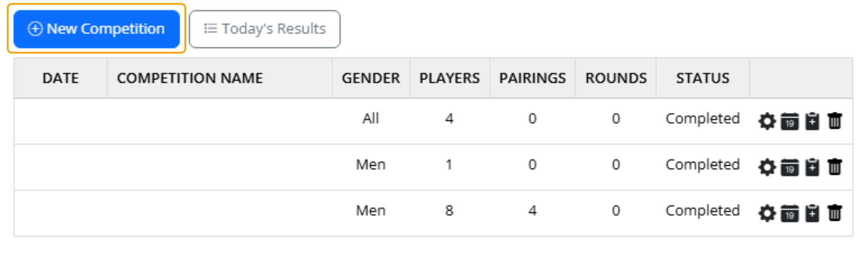Click the GENDER column header
The height and width of the screenshot is (257, 868).
371,78
